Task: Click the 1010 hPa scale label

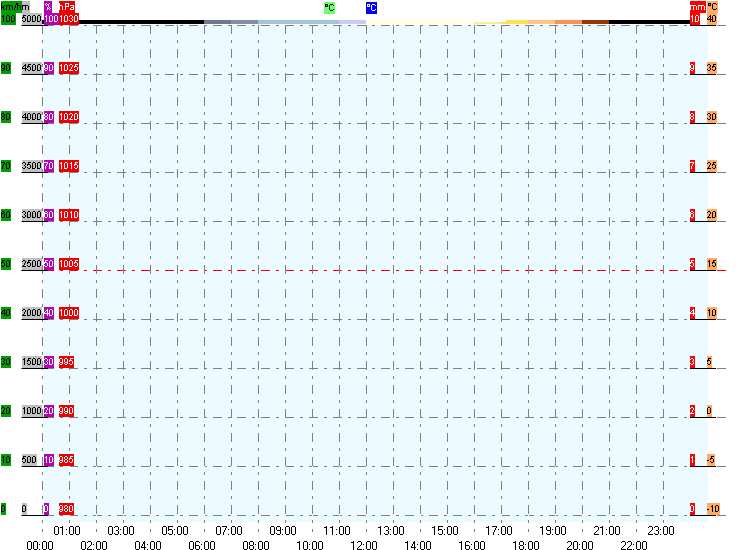Action: [x=69, y=215]
